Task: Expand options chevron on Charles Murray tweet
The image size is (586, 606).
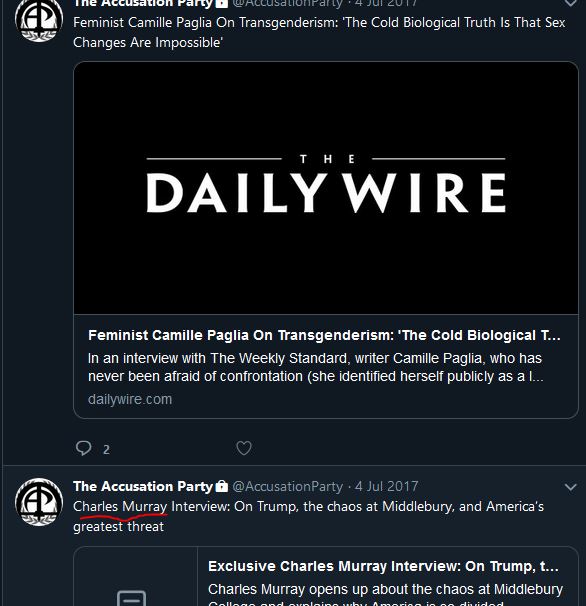Action: [571, 487]
